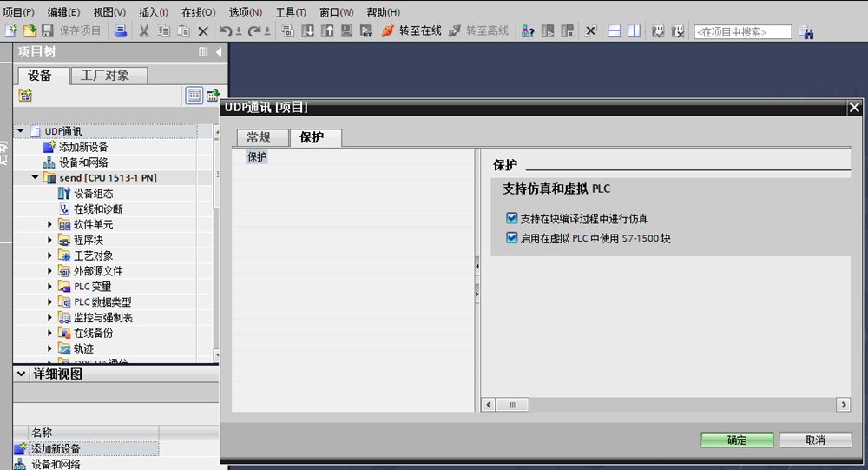Click the print icon in toolbar
868x470 pixels.
(122, 31)
